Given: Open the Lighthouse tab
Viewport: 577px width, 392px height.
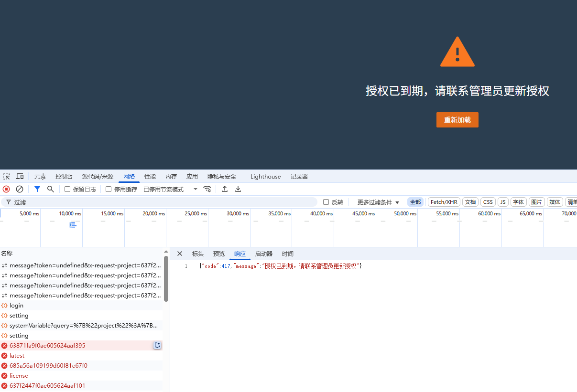Looking at the screenshot, I should pos(266,176).
